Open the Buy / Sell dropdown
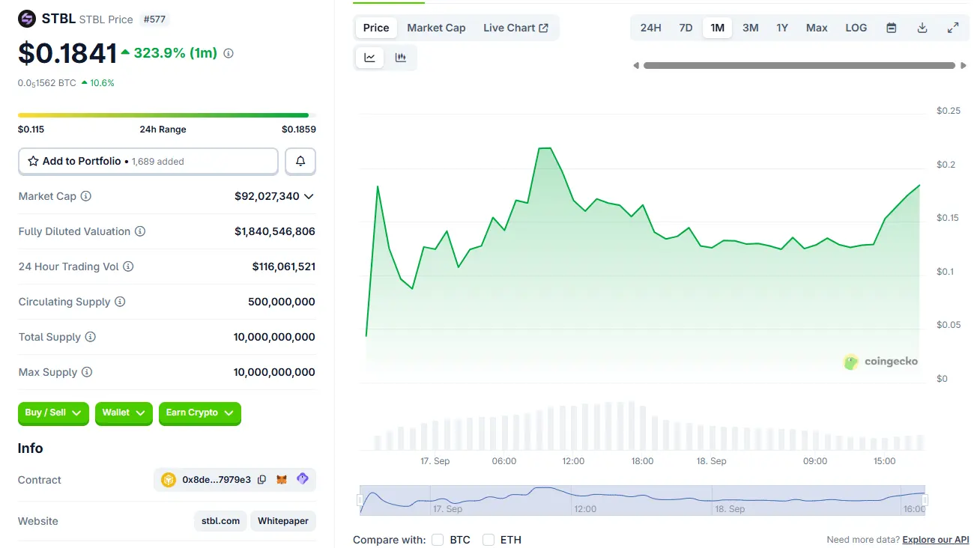Image resolution: width=980 pixels, height=548 pixels. coord(53,413)
